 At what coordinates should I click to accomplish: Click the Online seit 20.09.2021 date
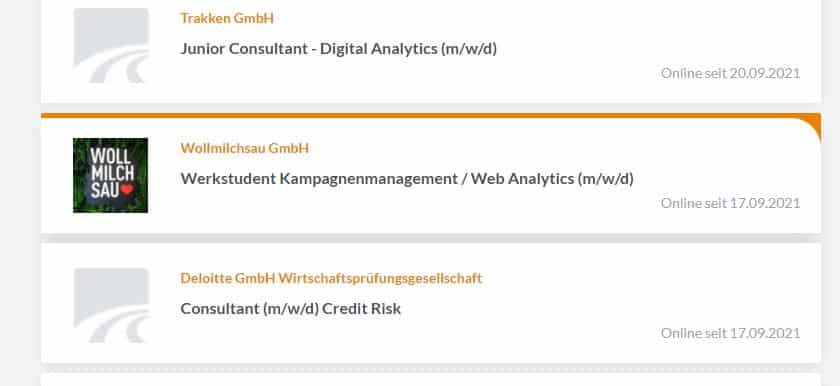tap(730, 73)
